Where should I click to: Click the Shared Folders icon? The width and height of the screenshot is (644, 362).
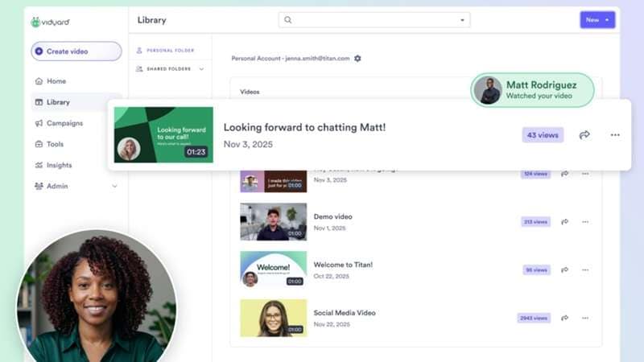[x=139, y=69]
